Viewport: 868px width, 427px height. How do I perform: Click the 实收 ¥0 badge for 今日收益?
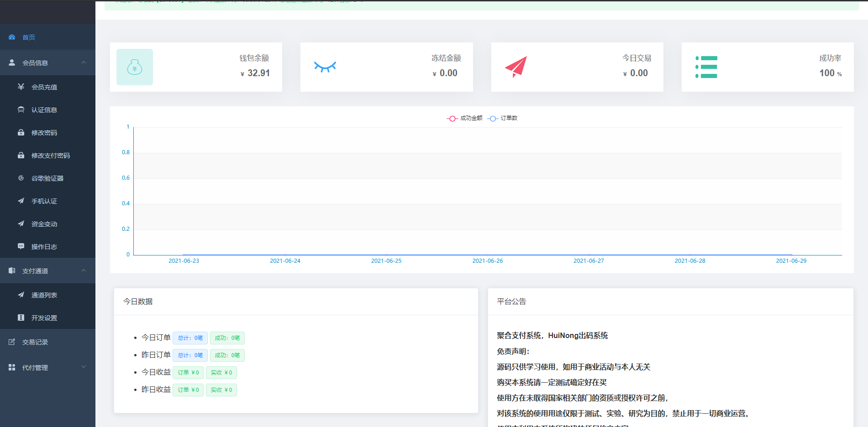221,372
